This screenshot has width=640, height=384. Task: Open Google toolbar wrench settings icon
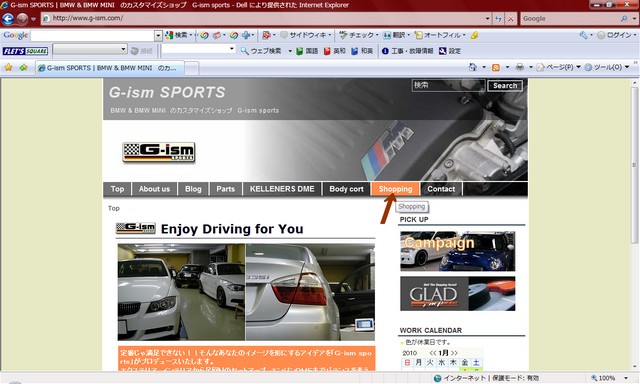pyautogui.click(x=583, y=36)
